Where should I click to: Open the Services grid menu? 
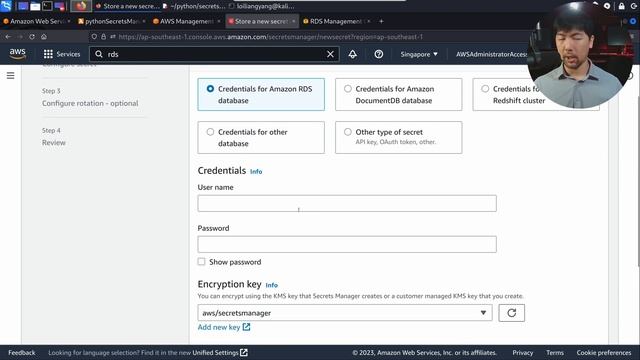tap(62, 54)
